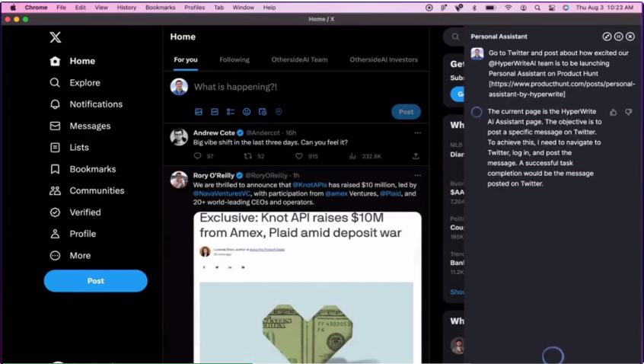Switch to the OthersideAI Investors tab
This screenshot has height=364, width=644.
(x=384, y=60)
